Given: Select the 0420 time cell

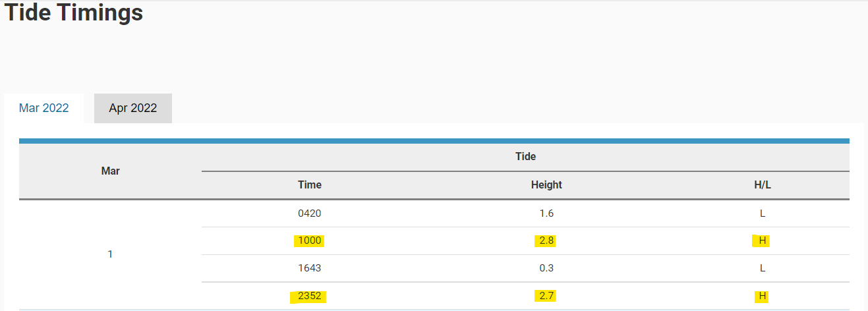Looking at the screenshot, I should (309, 213).
